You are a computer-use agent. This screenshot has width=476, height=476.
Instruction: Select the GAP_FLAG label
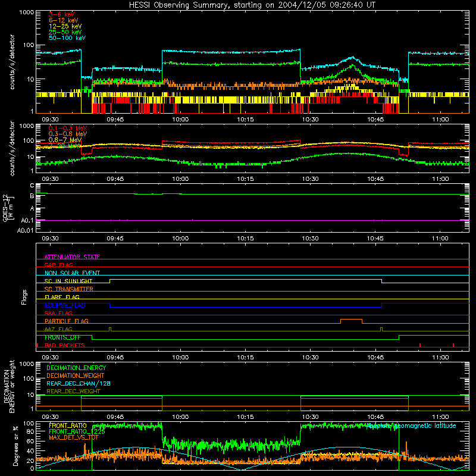point(58,265)
